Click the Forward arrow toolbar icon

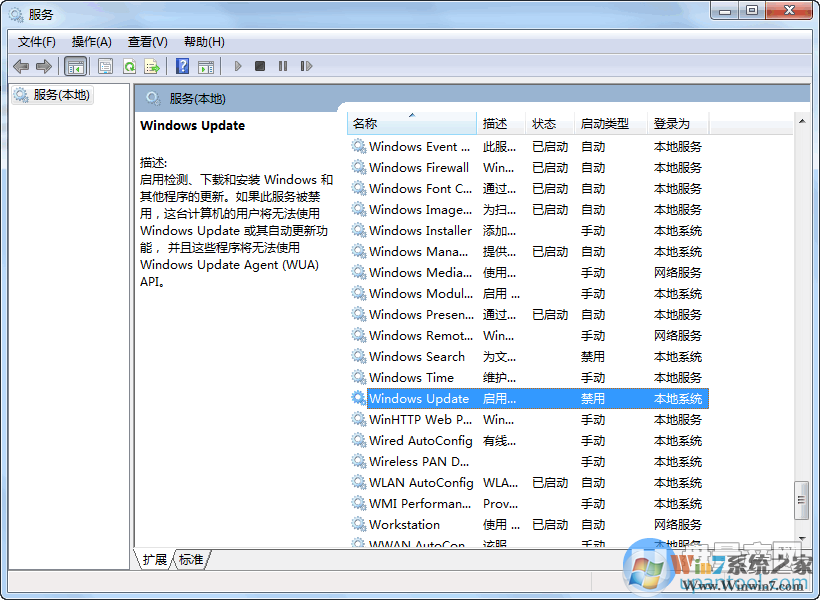pos(44,66)
